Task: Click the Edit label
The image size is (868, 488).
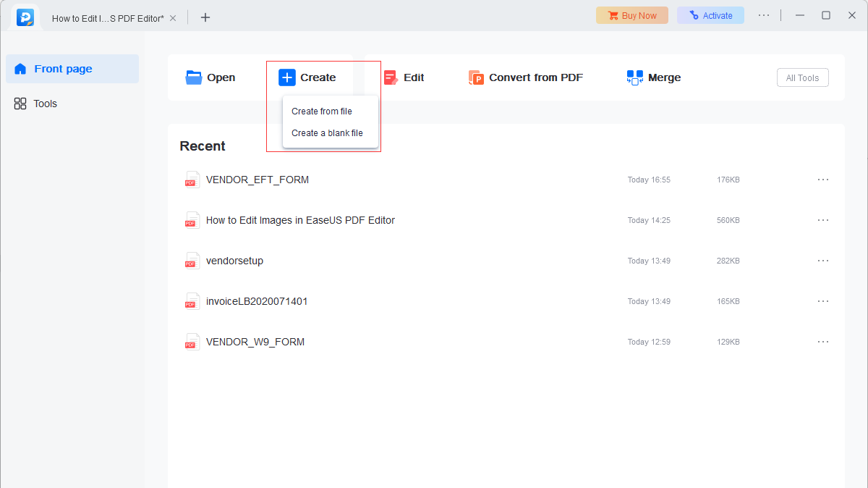Action: click(414, 77)
